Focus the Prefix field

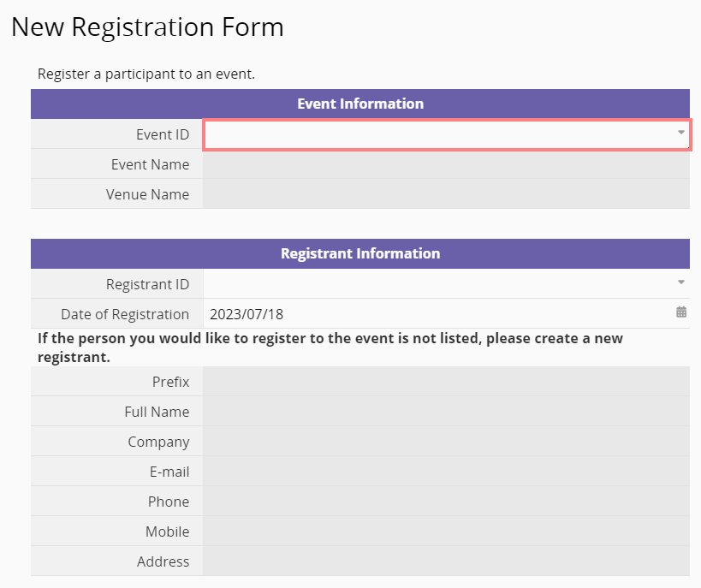click(445, 382)
